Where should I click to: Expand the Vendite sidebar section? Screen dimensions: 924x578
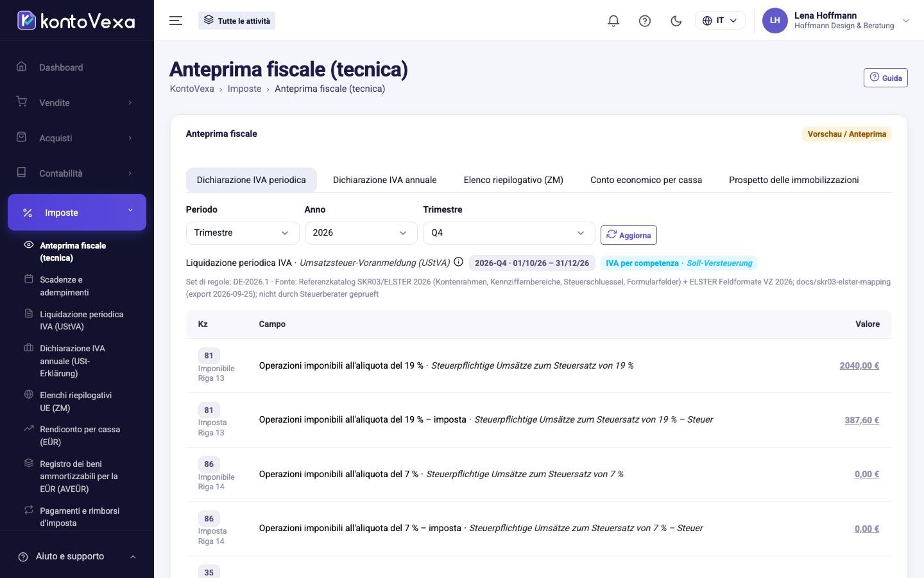(x=77, y=103)
